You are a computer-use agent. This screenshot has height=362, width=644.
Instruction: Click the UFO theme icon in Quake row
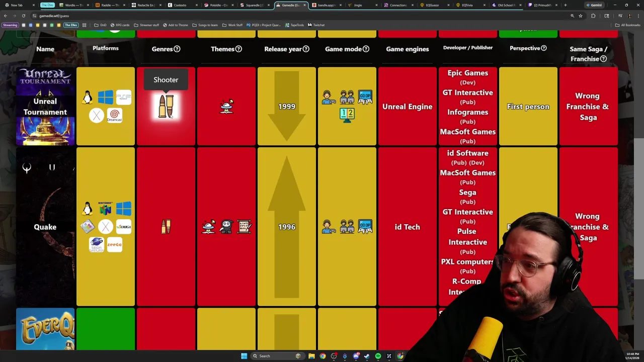[208, 227]
